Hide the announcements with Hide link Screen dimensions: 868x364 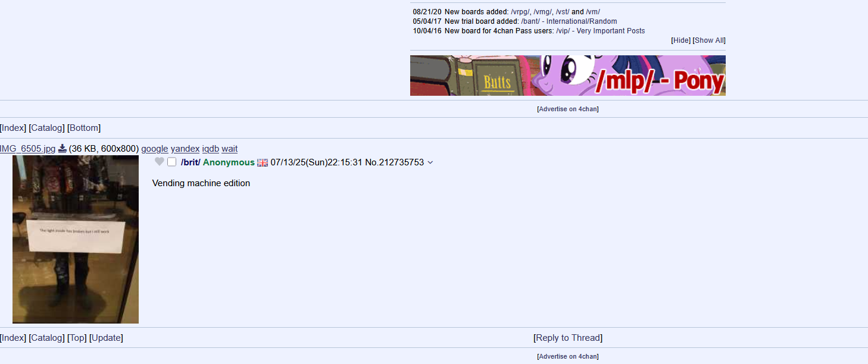(681, 40)
